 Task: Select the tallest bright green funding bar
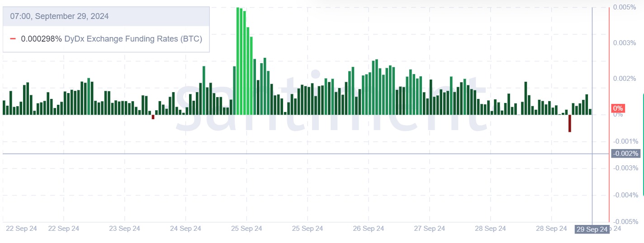tap(238, 61)
